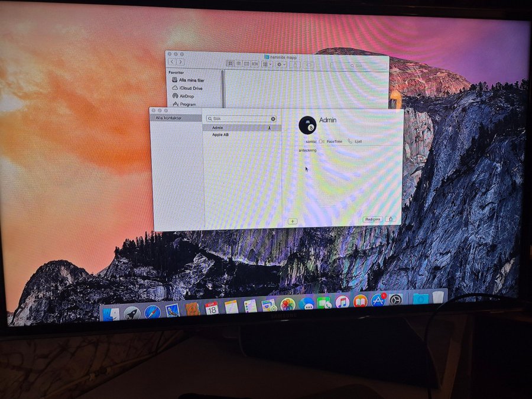The height and width of the screenshot is (399, 532).
Task: Open the Finder arrange-by dropdown
Action: (x=267, y=64)
